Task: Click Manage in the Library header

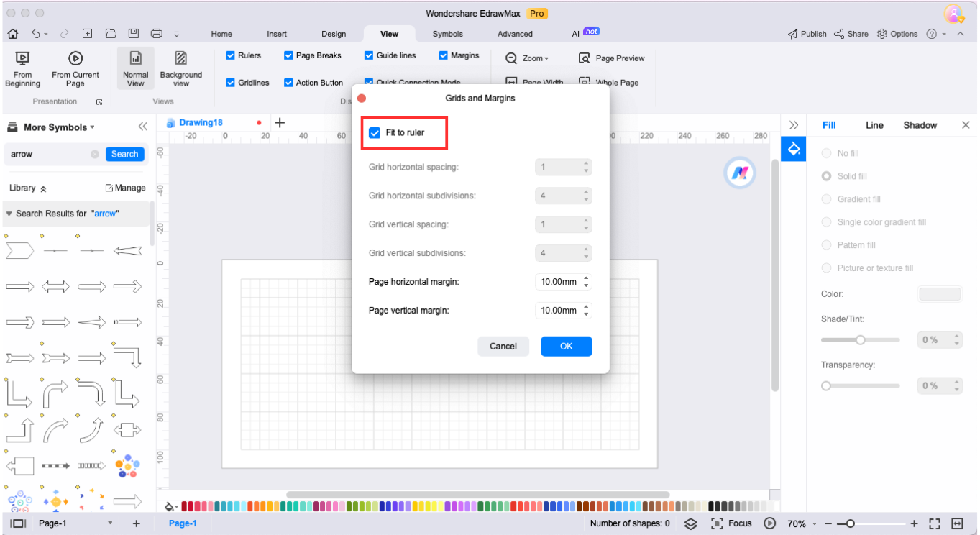Action: pyautogui.click(x=125, y=188)
